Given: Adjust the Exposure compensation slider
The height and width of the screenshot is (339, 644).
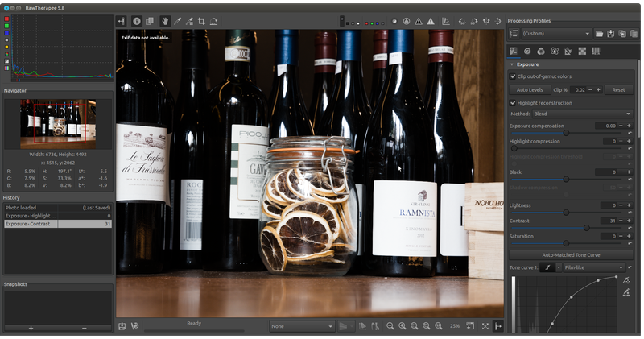Looking at the screenshot, I should point(566,133).
